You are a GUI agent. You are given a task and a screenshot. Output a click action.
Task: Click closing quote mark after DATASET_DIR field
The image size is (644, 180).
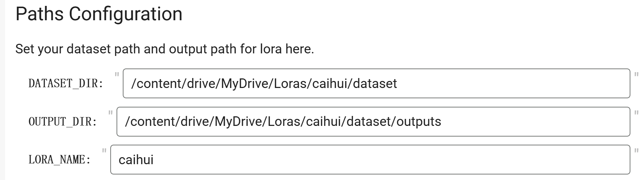coord(637,75)
